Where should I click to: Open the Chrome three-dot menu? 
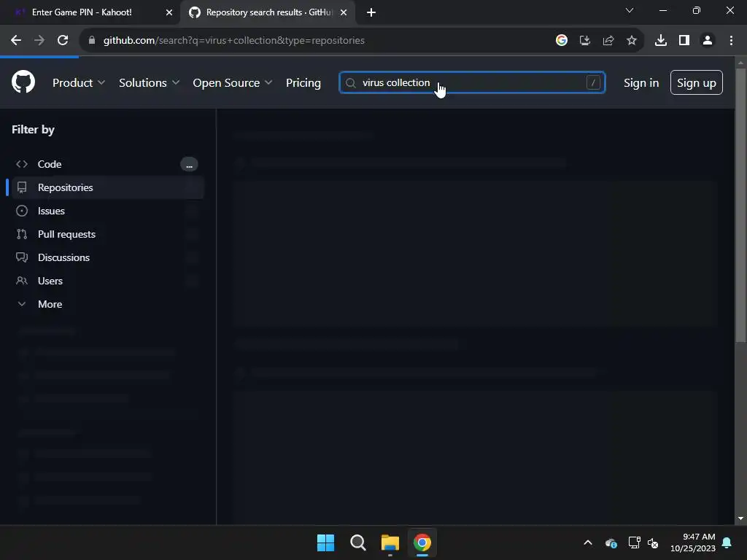(731, 41)
